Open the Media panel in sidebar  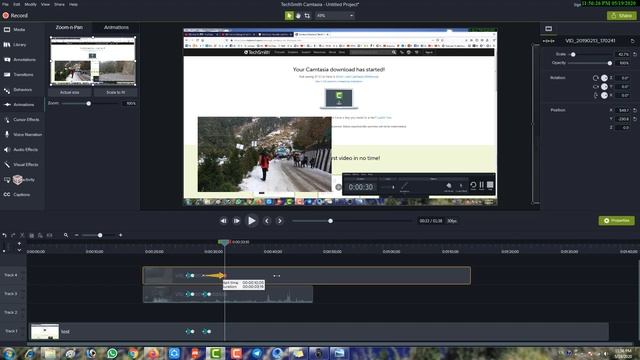coord(15,30)
